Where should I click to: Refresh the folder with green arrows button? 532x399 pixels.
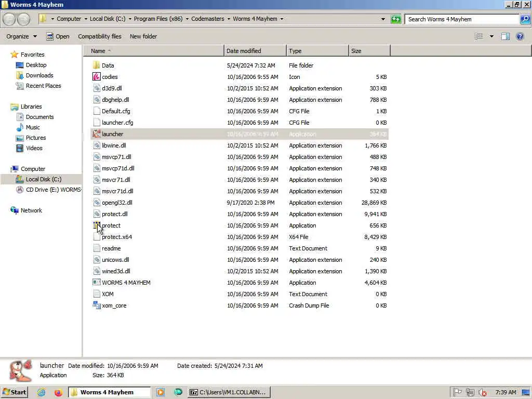coord(395,19)
